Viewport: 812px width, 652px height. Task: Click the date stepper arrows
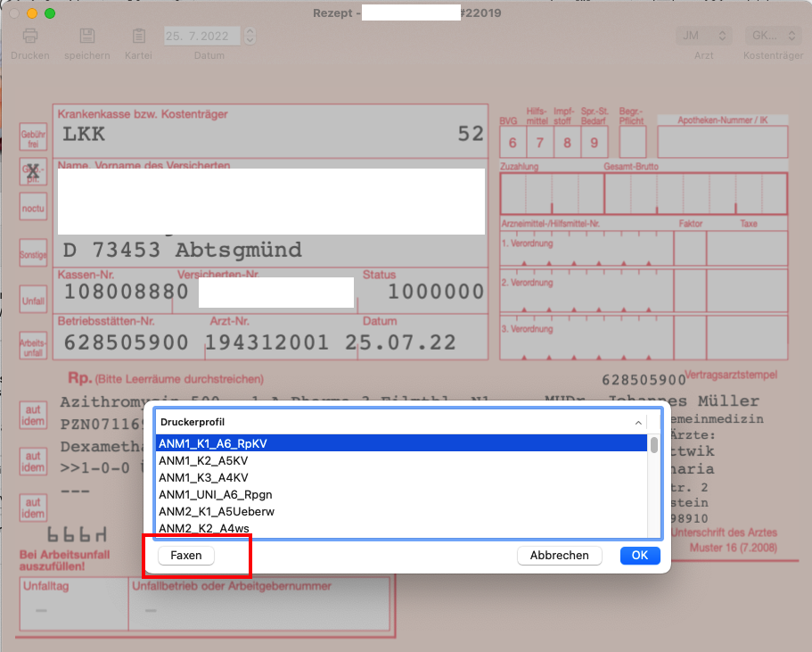click(250, 36)
